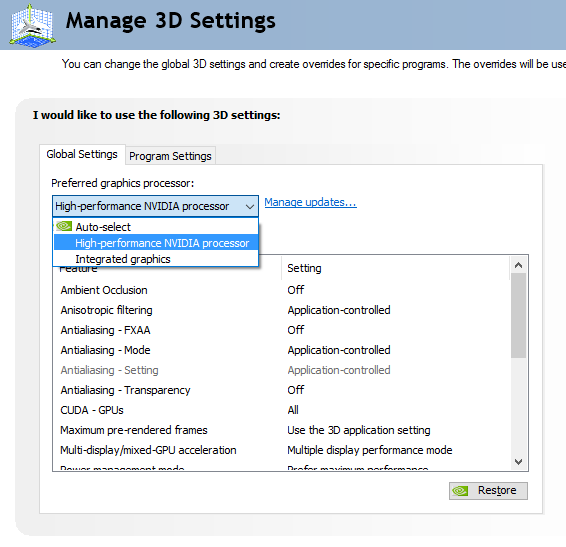The height and width of the screenshot is (547, 566).
Task: Select the Antialiasing - Transparency row
Action: tap(282, 390)
